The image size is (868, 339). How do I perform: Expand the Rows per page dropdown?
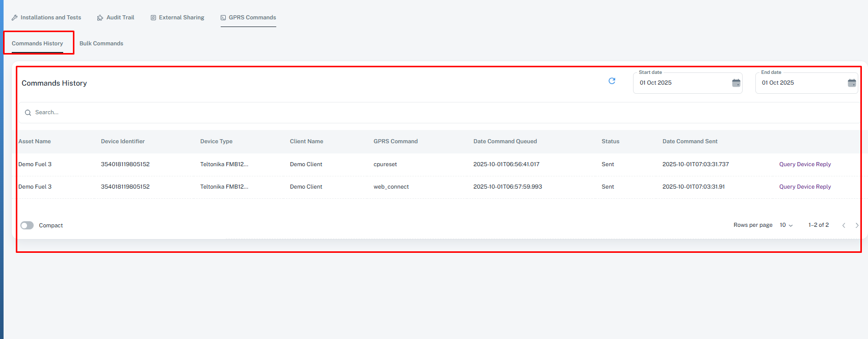[786, 225]
